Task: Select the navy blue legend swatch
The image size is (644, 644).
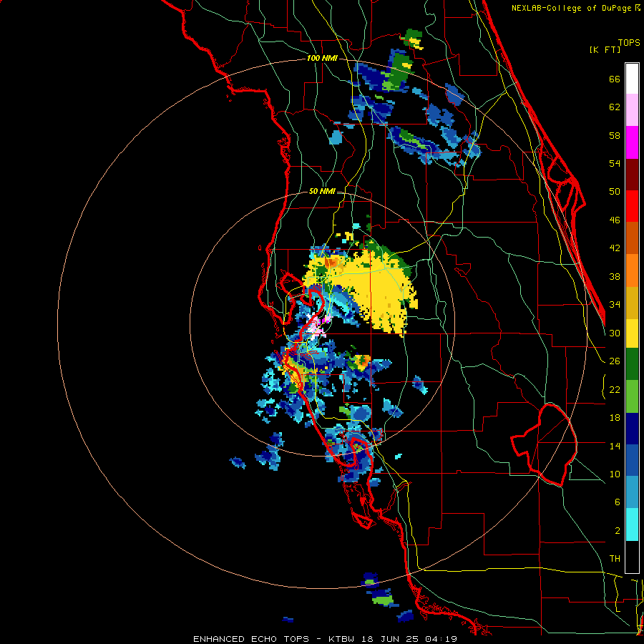Action: click(632, 429)
